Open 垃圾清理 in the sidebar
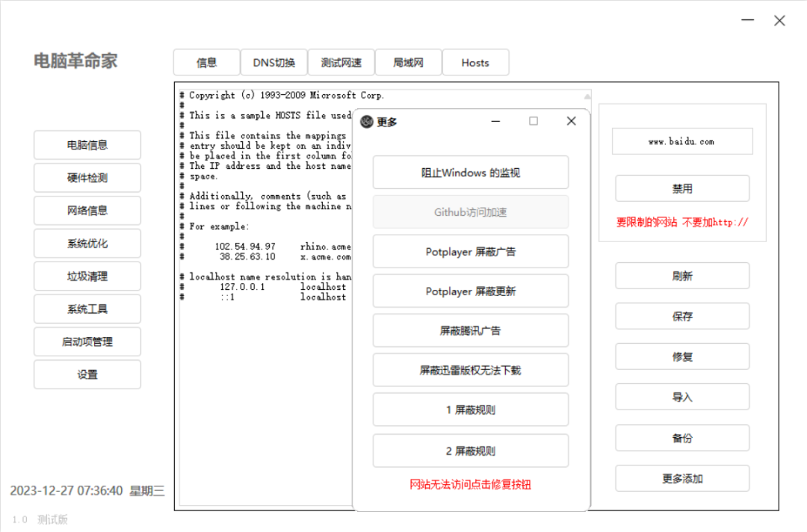 pos(87,276)
